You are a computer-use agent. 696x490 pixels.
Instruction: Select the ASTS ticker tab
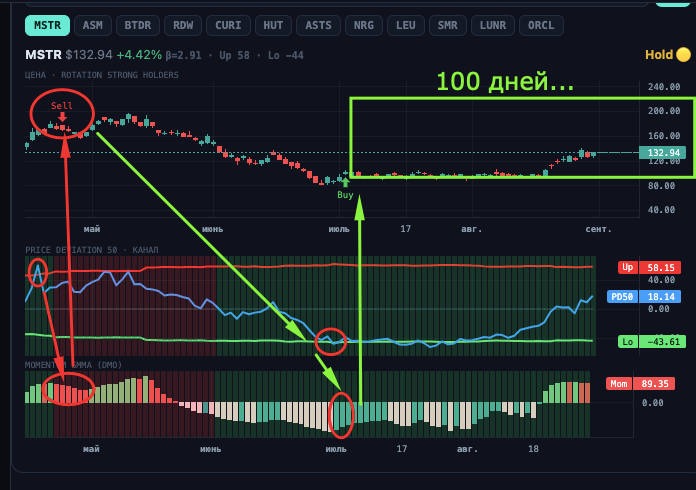click(318, 25)
